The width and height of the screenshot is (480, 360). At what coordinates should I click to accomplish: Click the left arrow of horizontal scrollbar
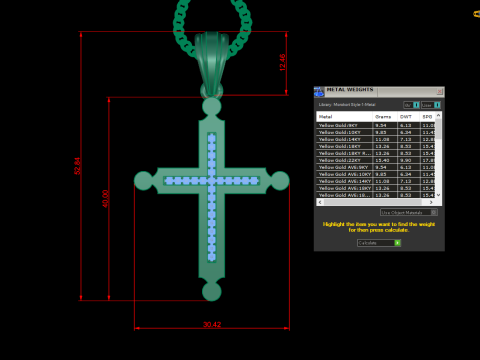pos(320,202)
